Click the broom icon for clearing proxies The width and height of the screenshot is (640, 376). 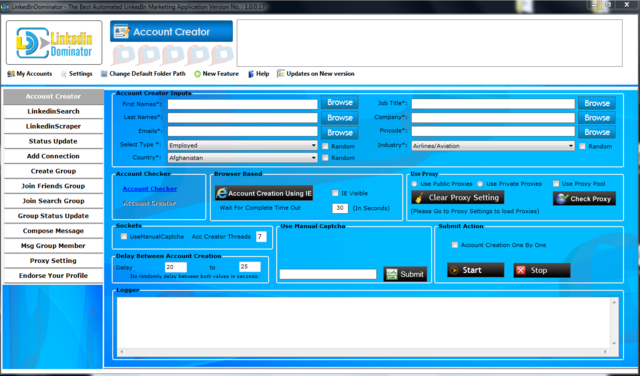418,198
